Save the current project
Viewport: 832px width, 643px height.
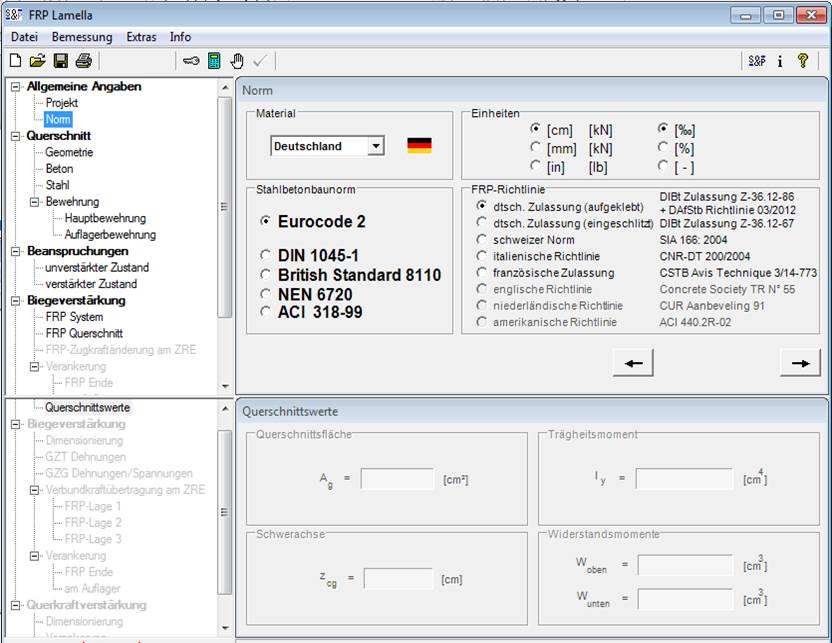click(59, 60)
